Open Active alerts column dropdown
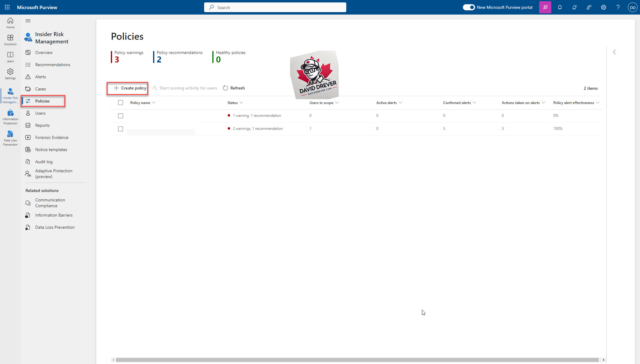Image resolution: width=640 pixels, height=364 pixels. coord(400,103)
